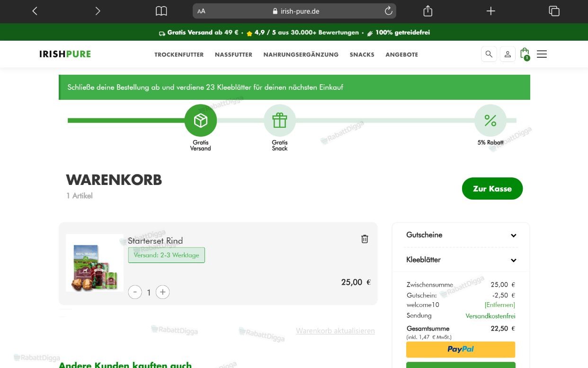Pay with the PayPal button
The width and height of the screenshot is (588, 368).
[x=461, y=350]
